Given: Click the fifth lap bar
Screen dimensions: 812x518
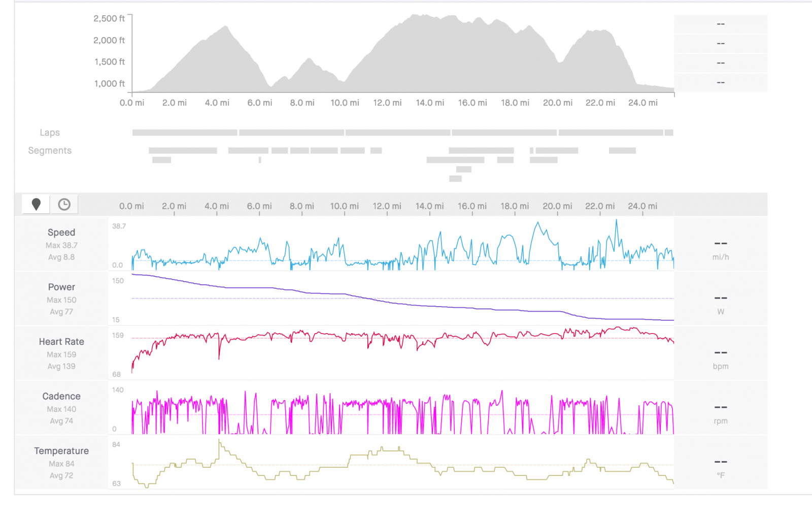Looking at the screenshot, I should 611,133.
